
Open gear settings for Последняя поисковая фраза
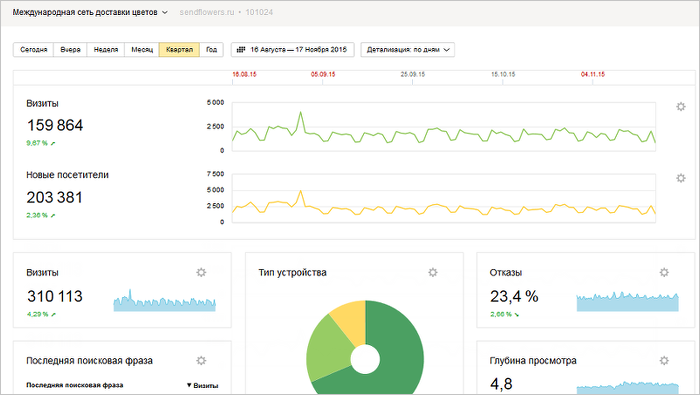pyautogui.click(x=201, y=361)
